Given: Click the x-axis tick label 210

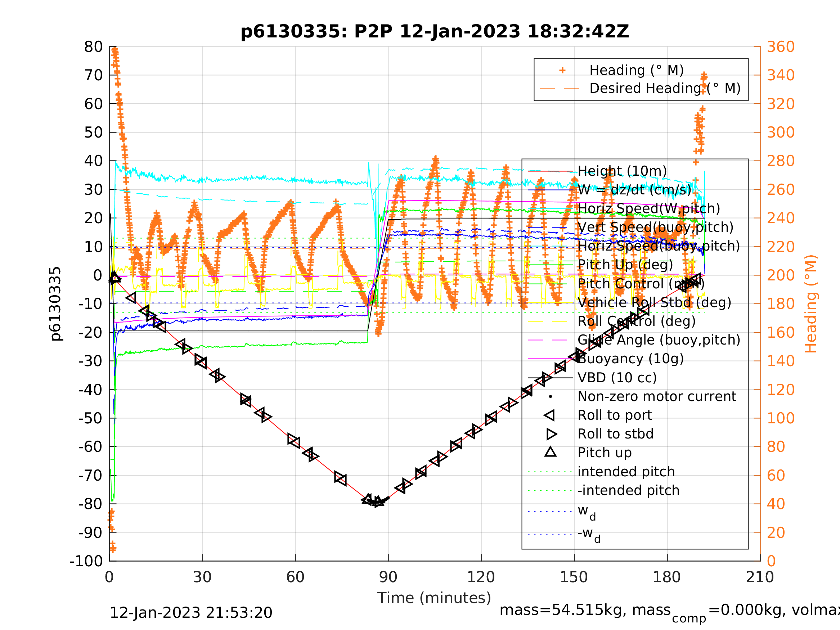Looking at the screenshot, I should pyautogui.click(x=760, y=577).
